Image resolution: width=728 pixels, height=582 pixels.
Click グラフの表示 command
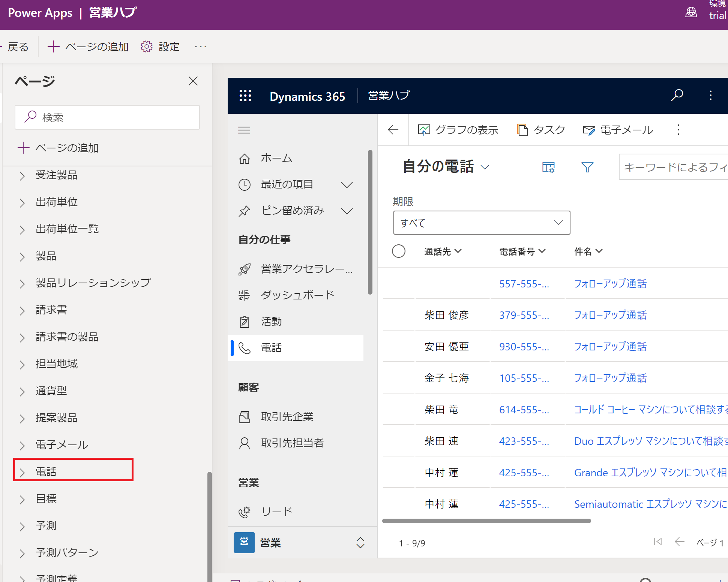tap(458, 130)
